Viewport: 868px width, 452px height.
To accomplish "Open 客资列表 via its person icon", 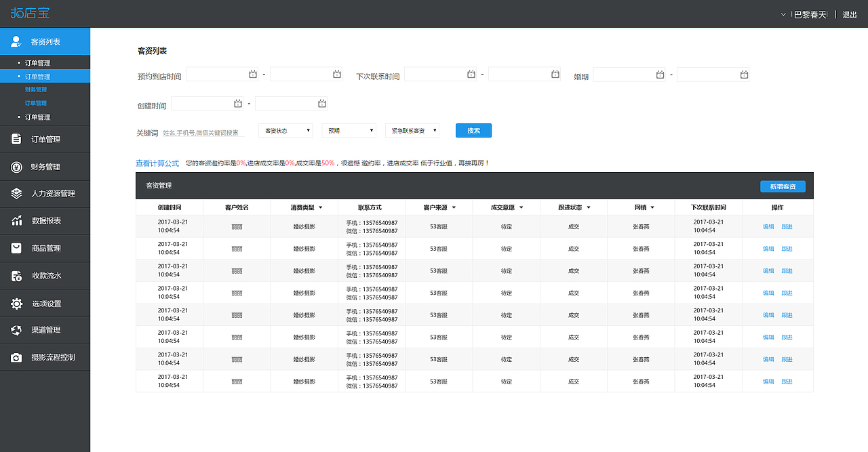I will coord(16,41).
